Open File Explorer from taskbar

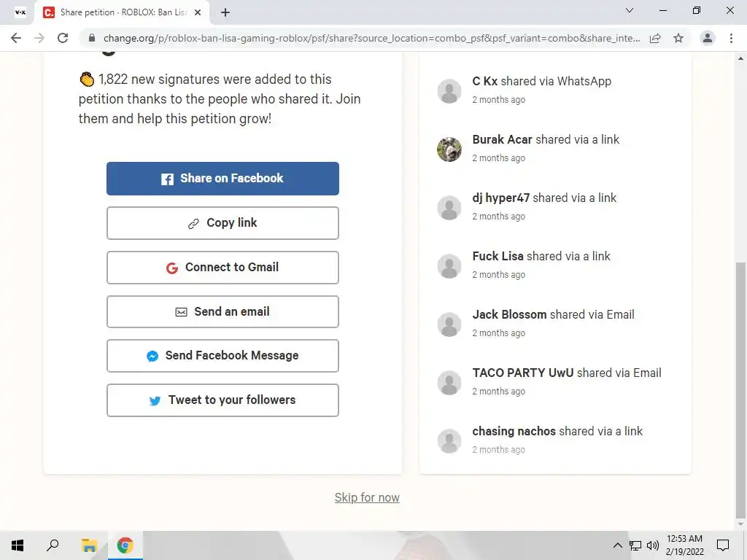tap(89, 545)
